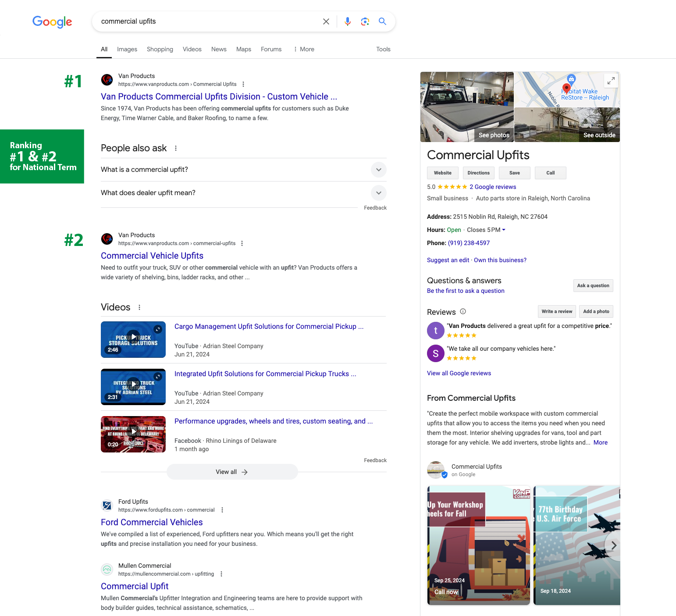Open the three-dot menu beside Videos heading
Screen dimensions: 676x616
[x=139, y=307]
